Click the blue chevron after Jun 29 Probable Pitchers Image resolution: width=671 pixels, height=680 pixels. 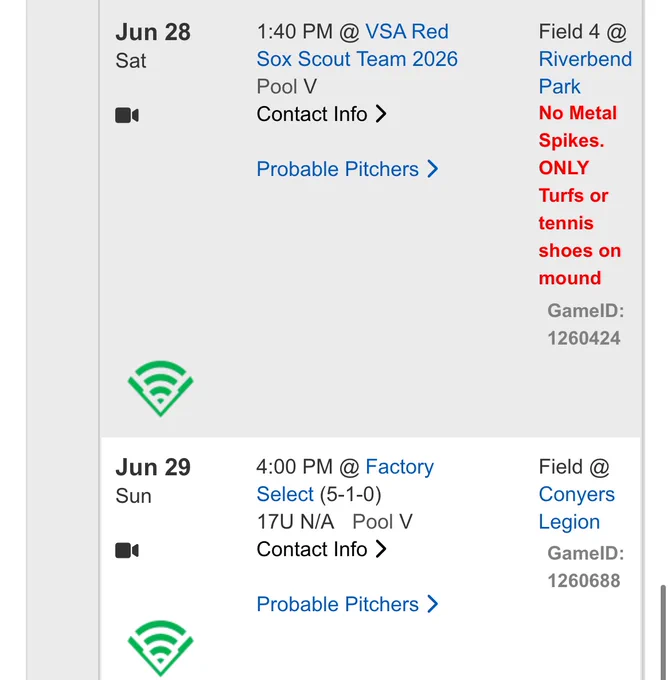pyautogui.click(x=432, y=604)
